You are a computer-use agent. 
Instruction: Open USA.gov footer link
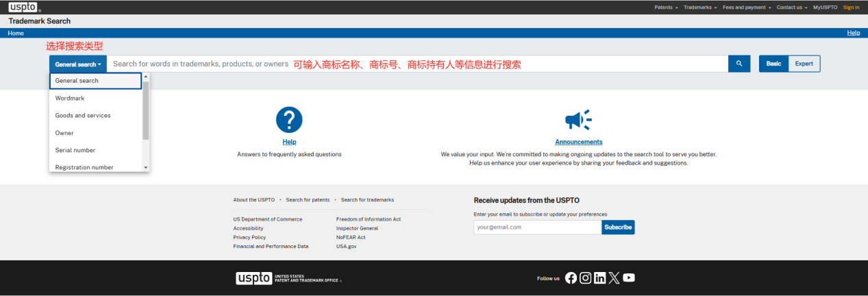[x=347, y=246]
